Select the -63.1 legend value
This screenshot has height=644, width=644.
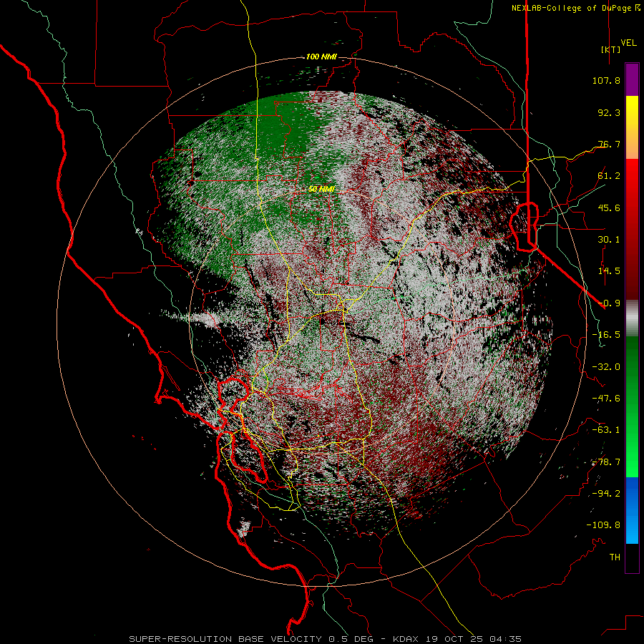pyautogui.click(x=606, y=430)
